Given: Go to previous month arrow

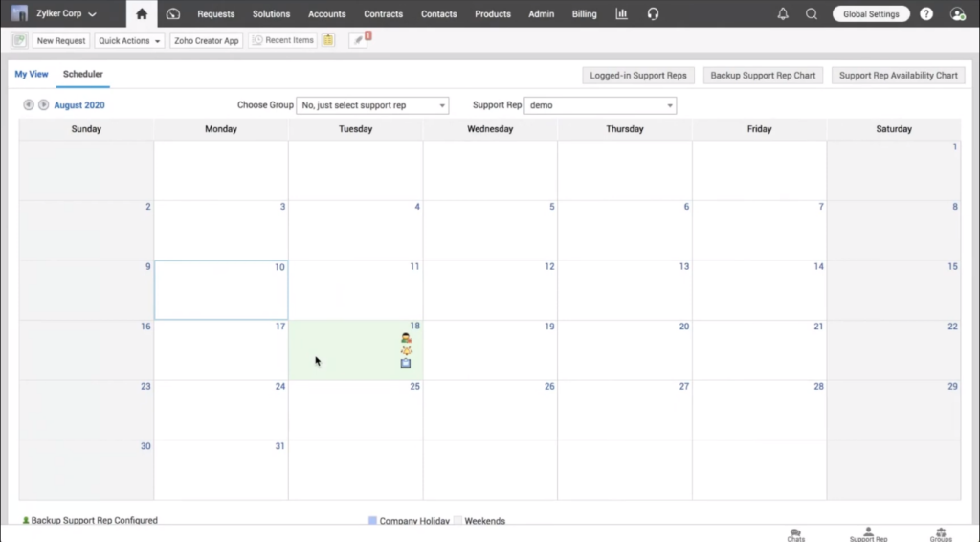Looking at the screenshot, I should pos(29,105).
